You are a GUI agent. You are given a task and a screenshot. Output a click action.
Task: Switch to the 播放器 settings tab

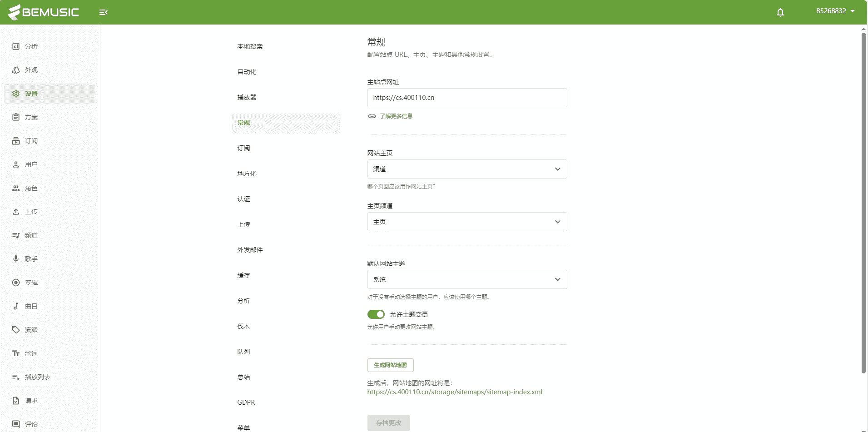247,97
